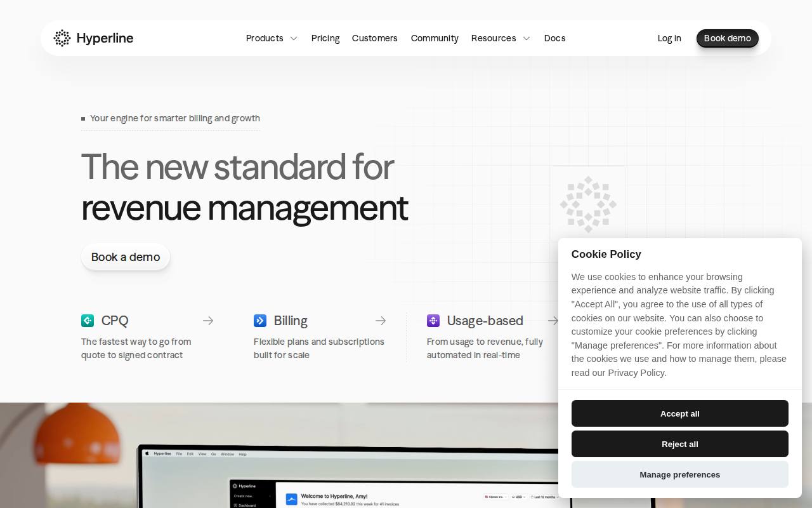Open the Pricing page
This screenshot has height=508, width=812.
click(x=325, y=38)
